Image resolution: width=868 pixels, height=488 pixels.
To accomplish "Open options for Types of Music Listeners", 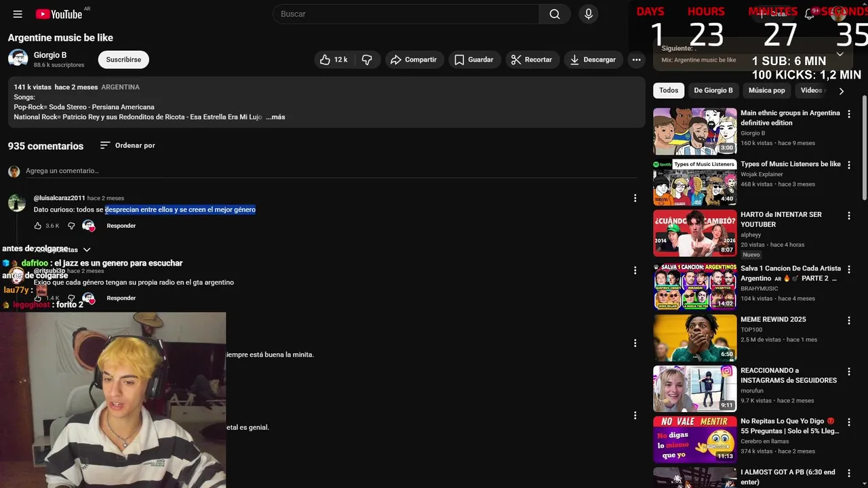I will 848,165.
